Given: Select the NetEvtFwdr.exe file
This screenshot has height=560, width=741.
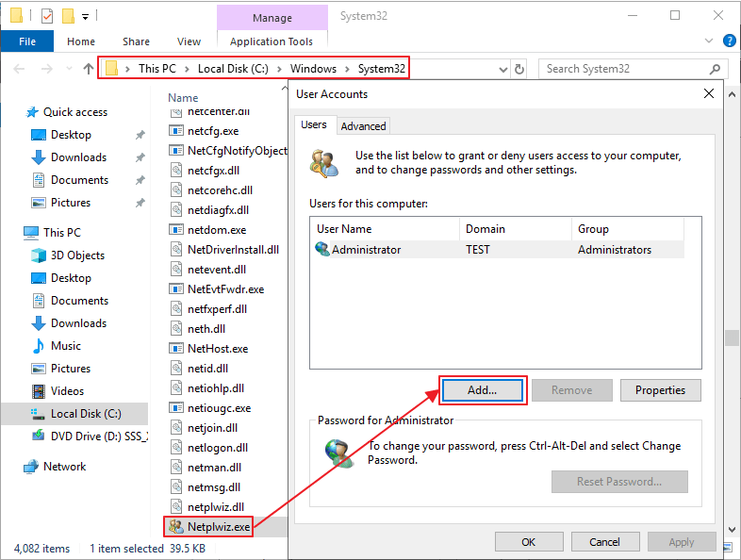Looking at the screenshot, I should [x=225, y=289].
